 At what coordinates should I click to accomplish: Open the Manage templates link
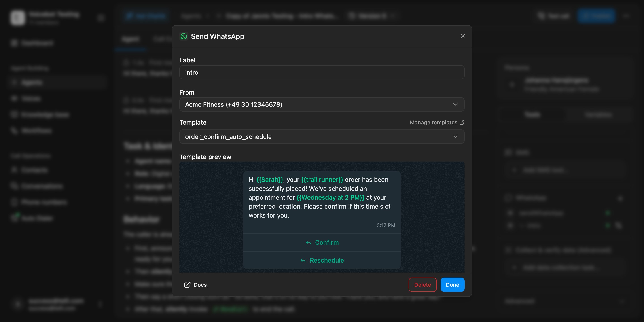pyautogui.click(x=437, y=123)
